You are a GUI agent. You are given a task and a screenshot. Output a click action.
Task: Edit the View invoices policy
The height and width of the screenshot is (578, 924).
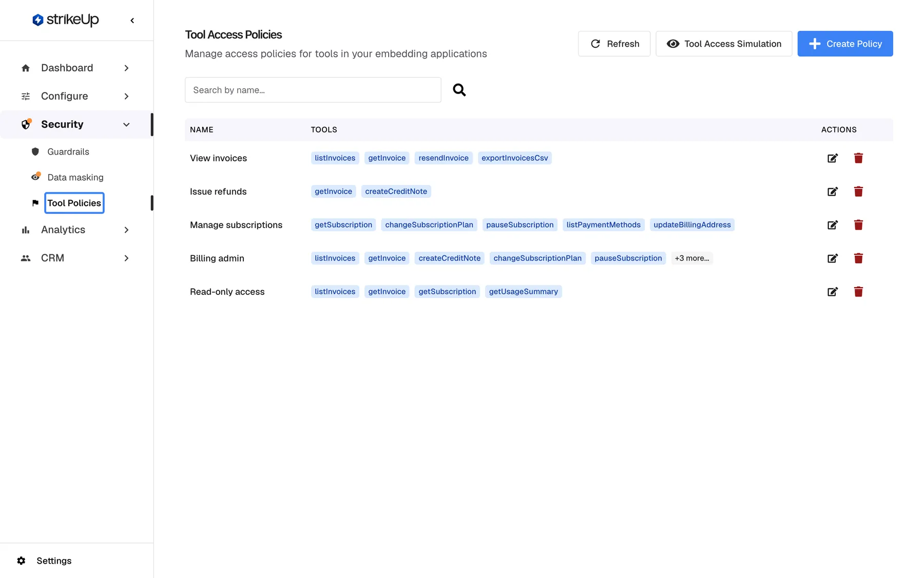pos(833,158)
